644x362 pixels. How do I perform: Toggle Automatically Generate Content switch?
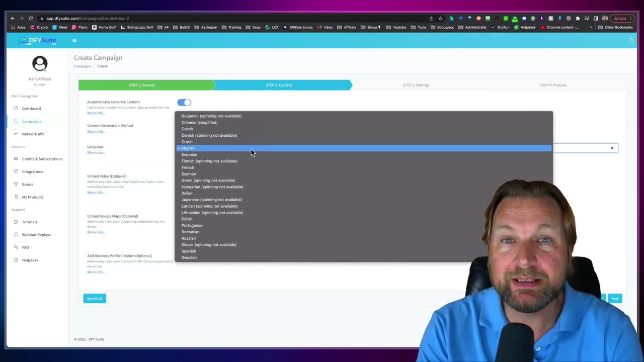(x=184, y=103)
